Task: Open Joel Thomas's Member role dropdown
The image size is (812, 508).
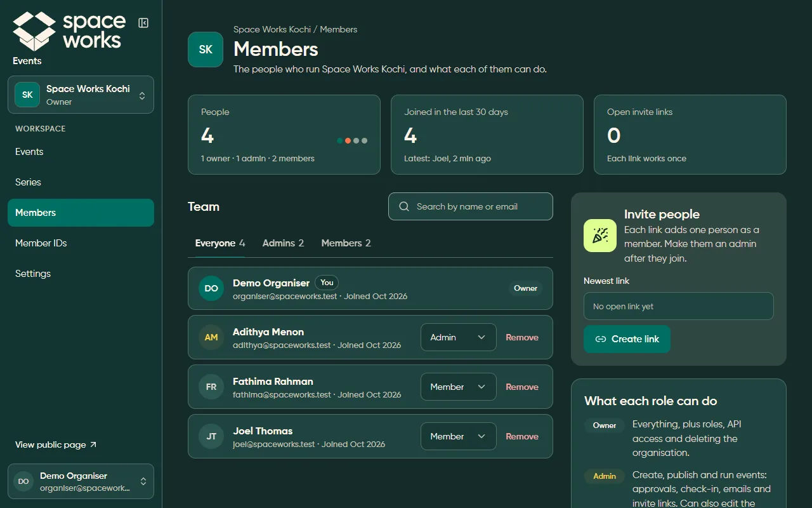Action: pos(459,436)
